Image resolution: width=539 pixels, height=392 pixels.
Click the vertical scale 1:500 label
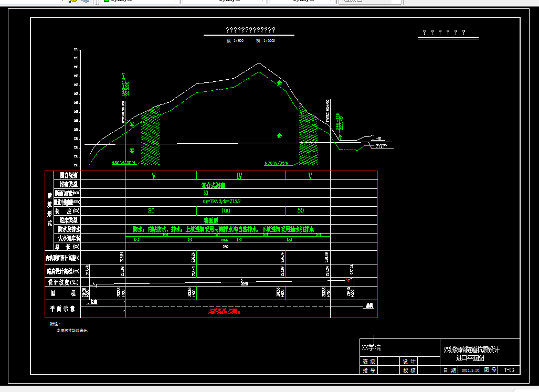click(235, 41)
